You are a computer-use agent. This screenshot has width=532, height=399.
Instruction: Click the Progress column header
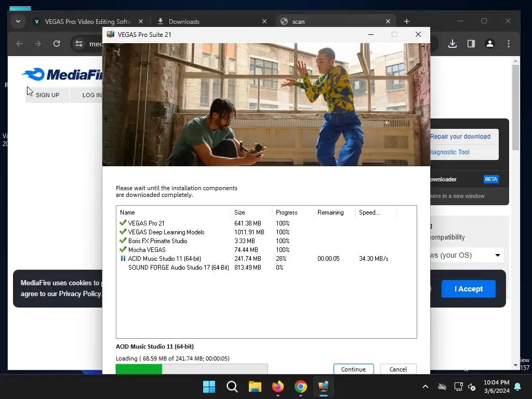coord(293,212)
